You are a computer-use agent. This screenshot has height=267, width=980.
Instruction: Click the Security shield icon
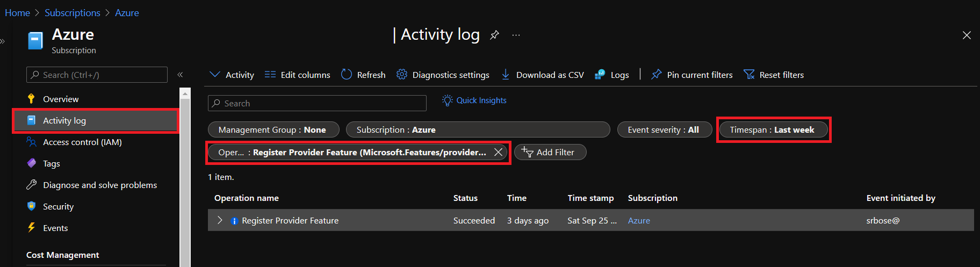[x=31, y=206]
